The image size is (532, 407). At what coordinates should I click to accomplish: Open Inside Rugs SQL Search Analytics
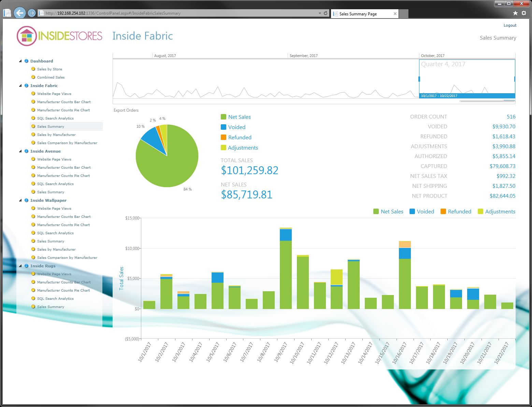click(x=55, y=299)
